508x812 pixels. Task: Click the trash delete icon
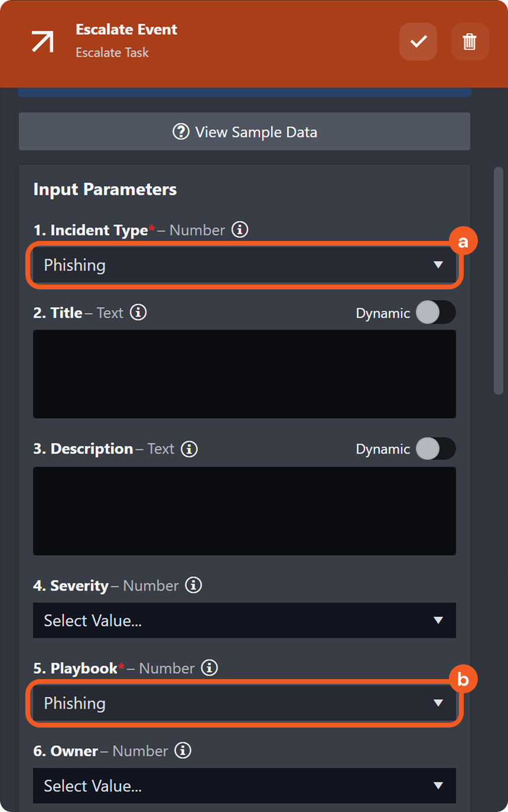click(x=470, y=41)
